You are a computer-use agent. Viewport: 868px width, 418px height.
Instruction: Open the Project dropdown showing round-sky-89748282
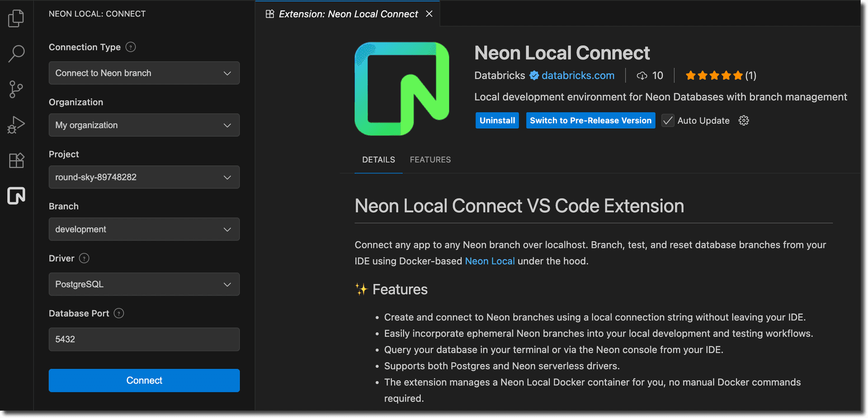point(144,177)
